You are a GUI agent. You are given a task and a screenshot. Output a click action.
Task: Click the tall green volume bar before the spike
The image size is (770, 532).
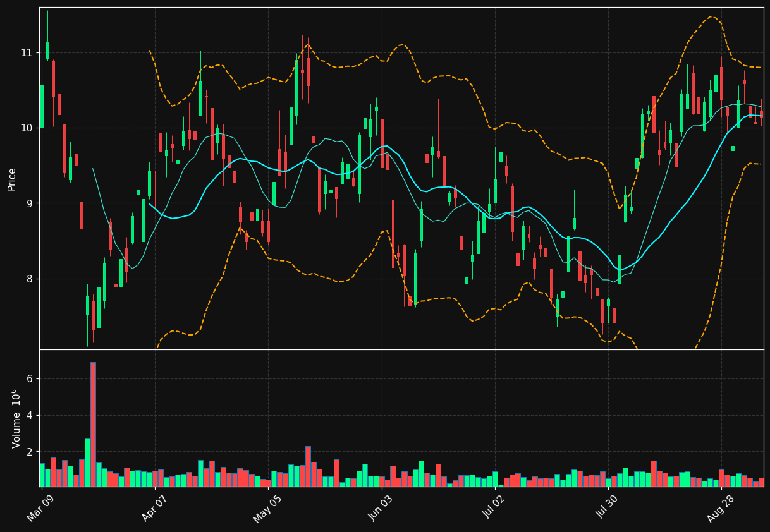click(87, 462)
